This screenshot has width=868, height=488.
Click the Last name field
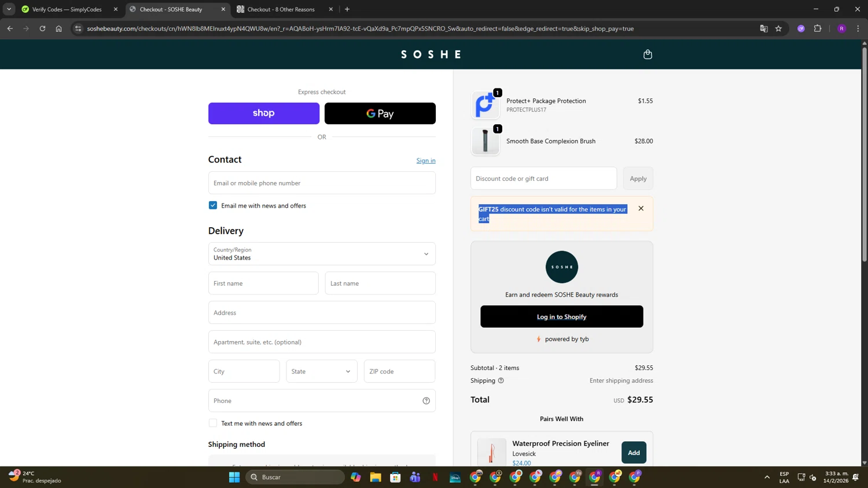[x=380, y=283]
